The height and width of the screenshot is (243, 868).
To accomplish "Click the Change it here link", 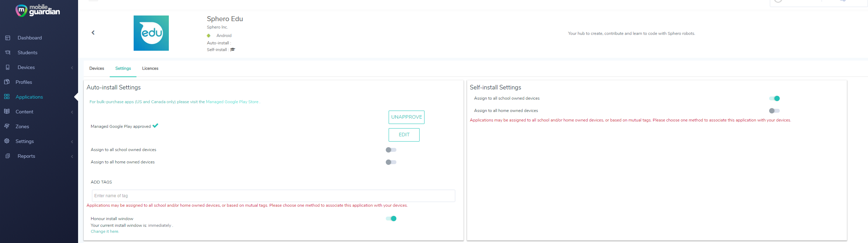I will [x=105, y=231].
